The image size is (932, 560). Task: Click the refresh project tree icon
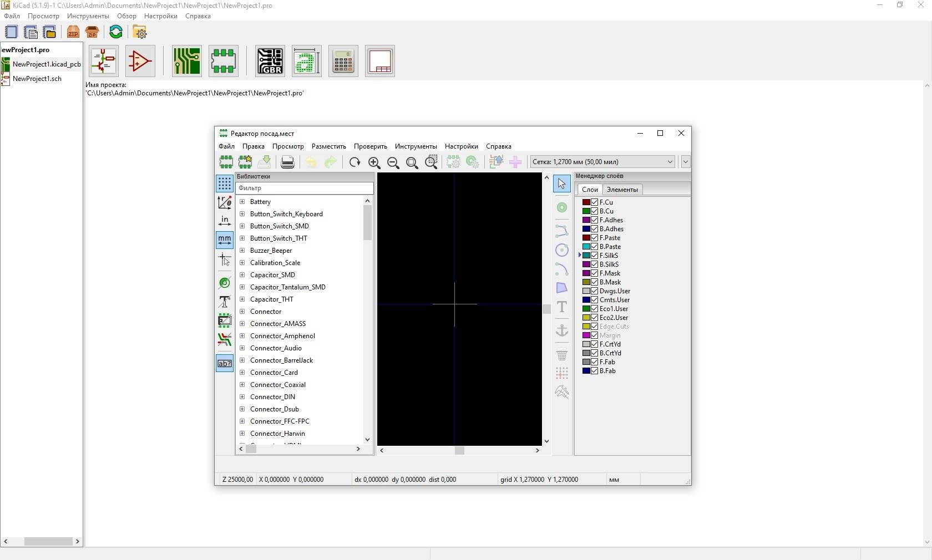click(x=116, y=32)
